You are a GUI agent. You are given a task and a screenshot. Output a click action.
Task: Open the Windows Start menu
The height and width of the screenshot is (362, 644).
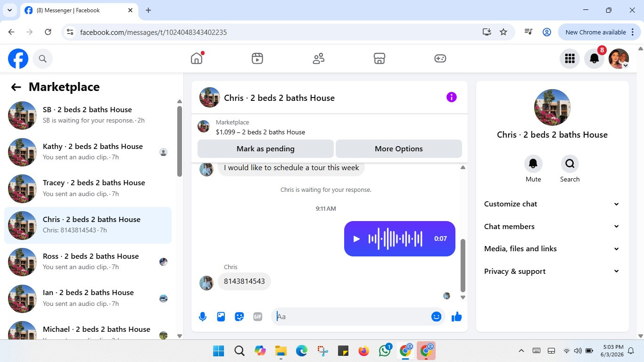[x=219, y=351]
